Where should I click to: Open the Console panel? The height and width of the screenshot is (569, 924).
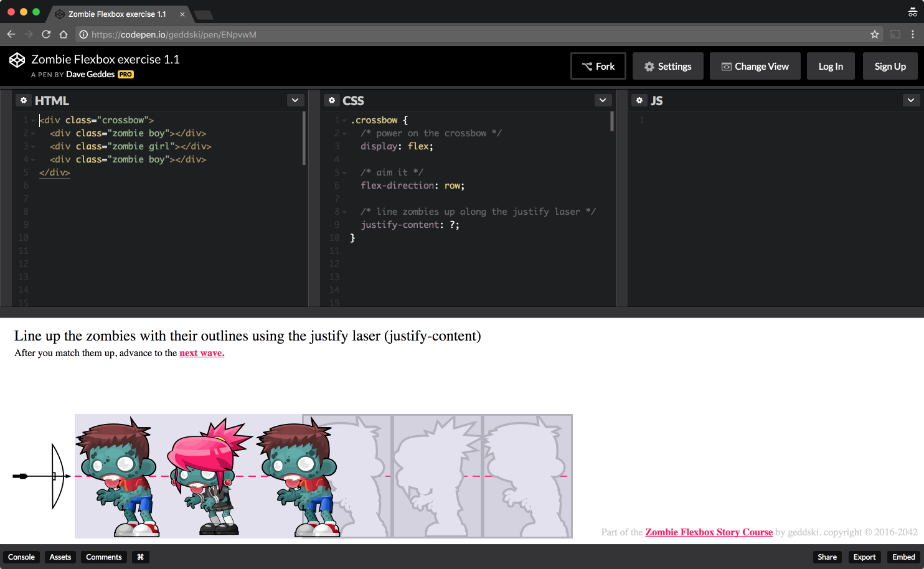point(21,557)
